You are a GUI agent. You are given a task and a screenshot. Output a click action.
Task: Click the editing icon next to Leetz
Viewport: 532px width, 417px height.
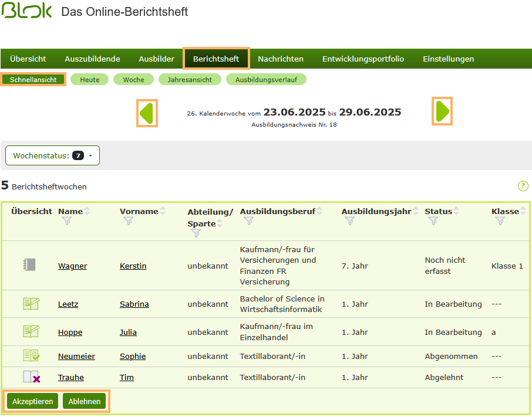[30, 304]
